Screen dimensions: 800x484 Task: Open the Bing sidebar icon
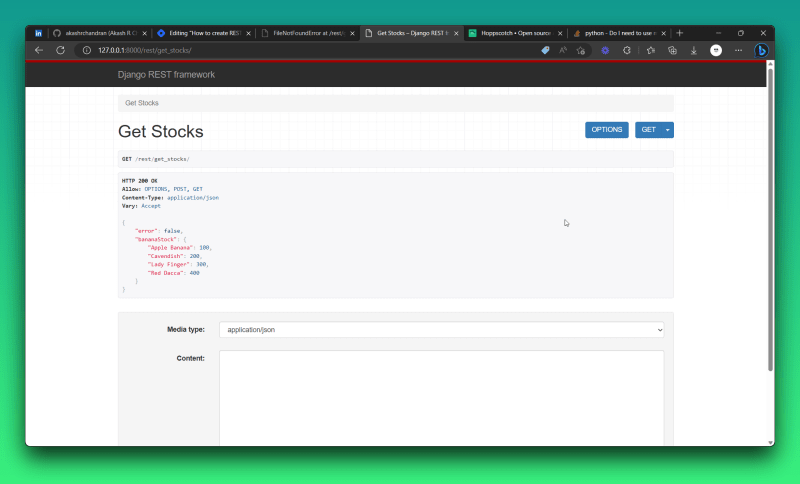(761, 50)
